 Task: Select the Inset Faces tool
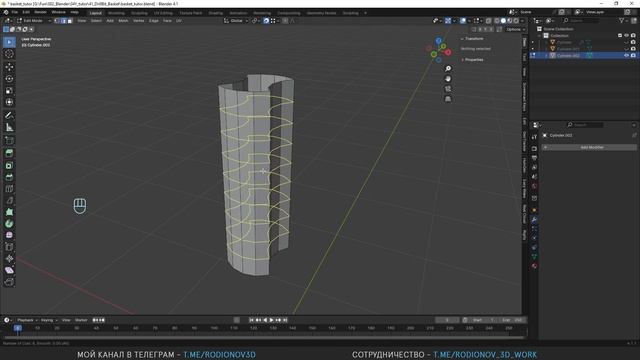pyautogui.click(x=9, y=165)
